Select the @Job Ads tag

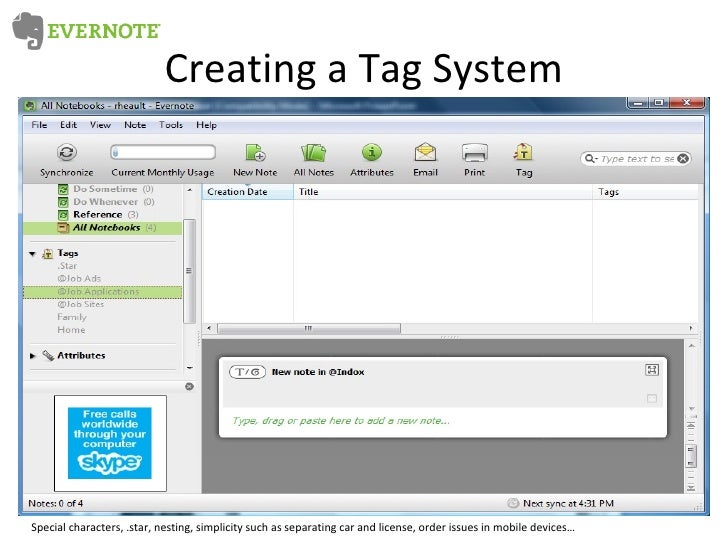point(79,279)
